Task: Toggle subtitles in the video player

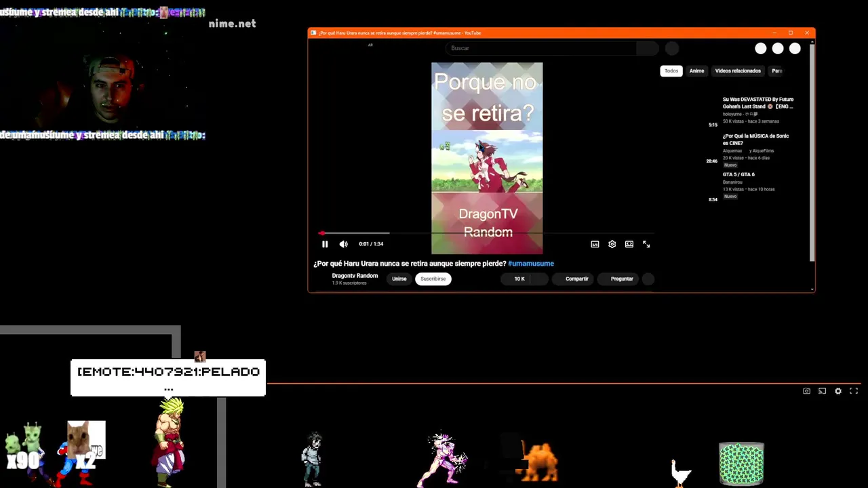Action: (595, 244)
